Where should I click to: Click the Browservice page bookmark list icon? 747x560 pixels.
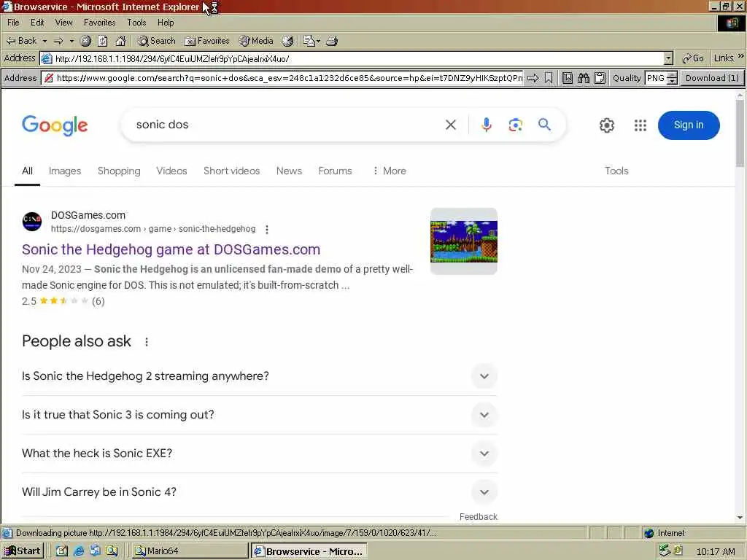point(568,78)
